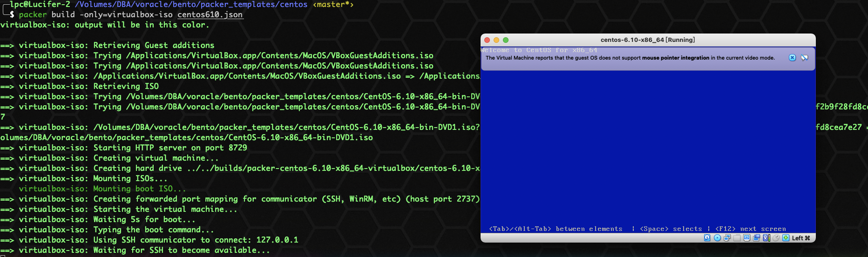Click the 'Mounting boot ISO...' terminal line
This screenshot has height=257, width=868.
102,189
